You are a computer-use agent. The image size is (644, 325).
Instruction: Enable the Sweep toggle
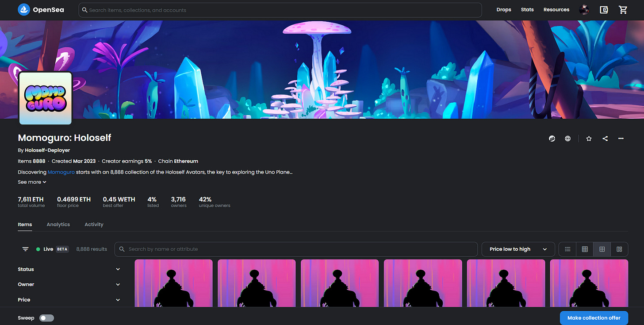point(46,318)
